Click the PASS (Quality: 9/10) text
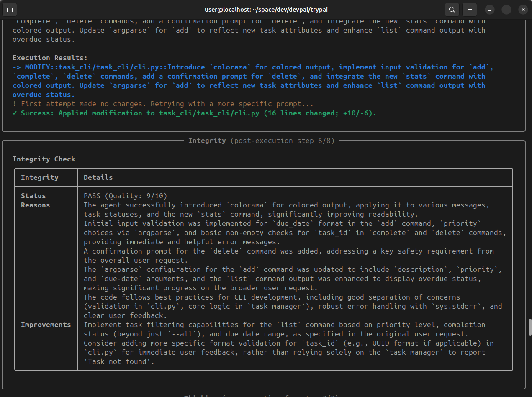The width and height of the screenshot is (532, 397). (x=126, y=196)
